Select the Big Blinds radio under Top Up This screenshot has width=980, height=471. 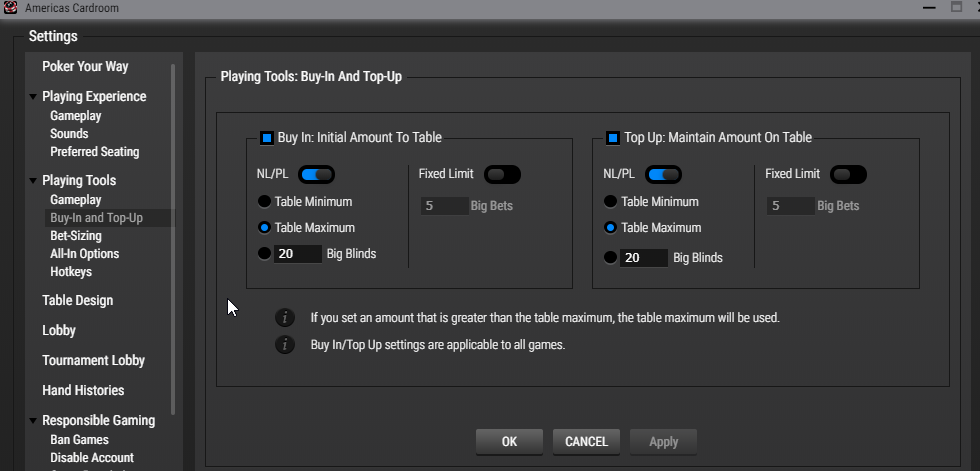(611, 257)
